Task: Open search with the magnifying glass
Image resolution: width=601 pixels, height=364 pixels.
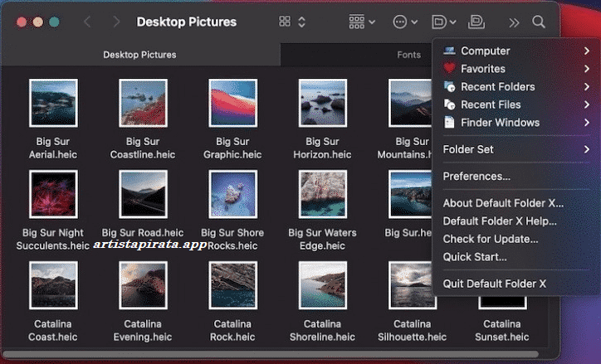Action: 539,22
